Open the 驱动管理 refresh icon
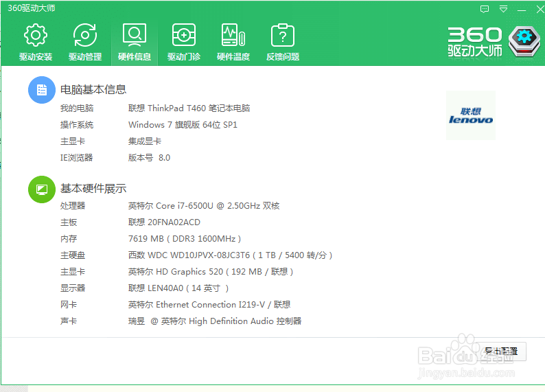 [85, 35]
